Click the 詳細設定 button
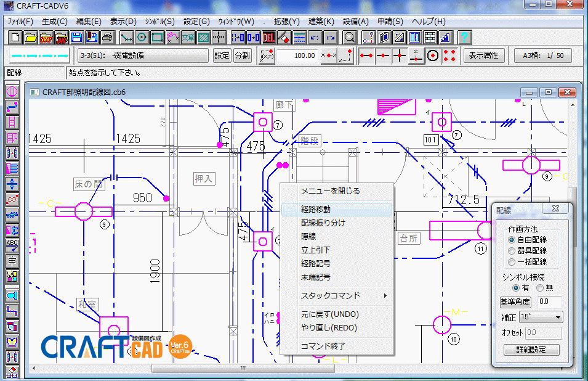This screenshot has height=381, width=588. [x=531, y=350]
